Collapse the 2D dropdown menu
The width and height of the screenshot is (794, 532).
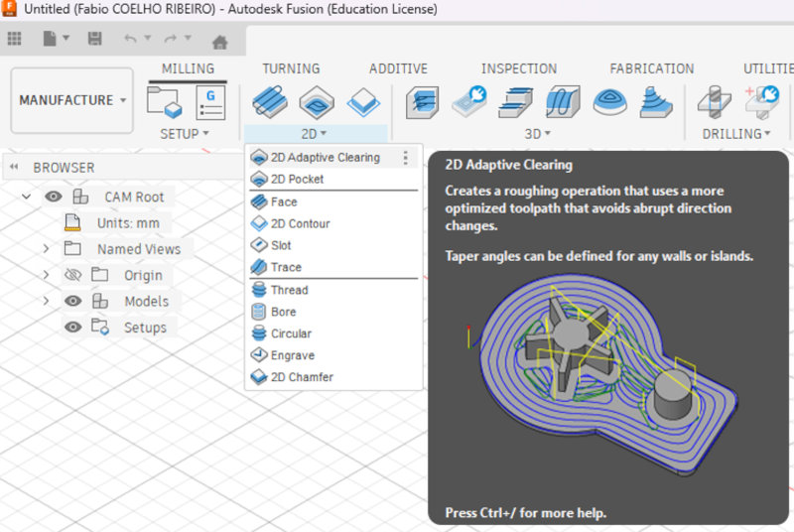click(x=314, y=134)
